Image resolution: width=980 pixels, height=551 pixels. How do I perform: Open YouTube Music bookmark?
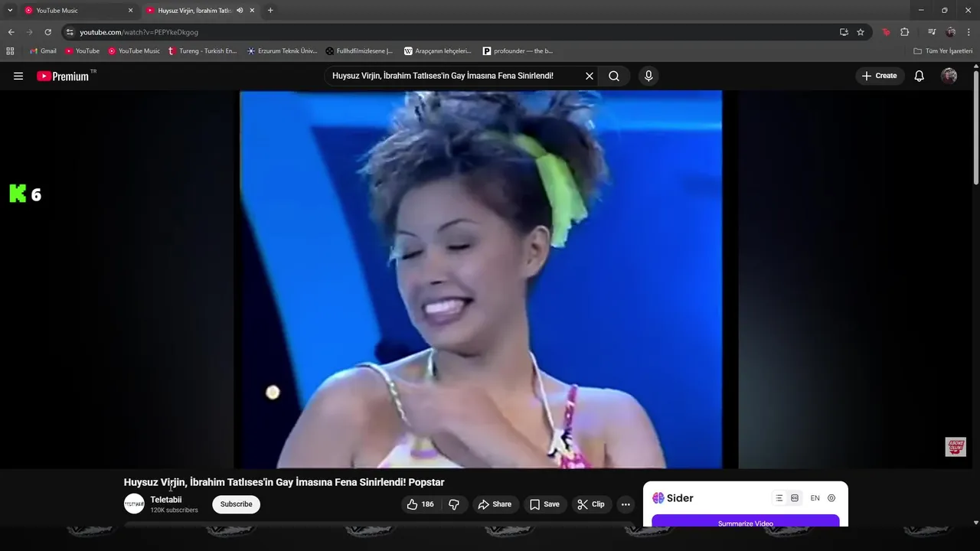134,51
